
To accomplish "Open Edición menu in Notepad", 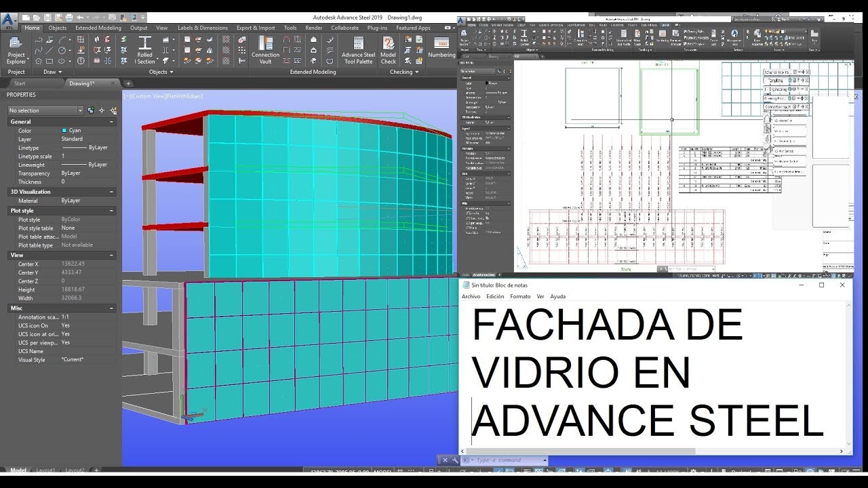I will (x=495, y=296).
